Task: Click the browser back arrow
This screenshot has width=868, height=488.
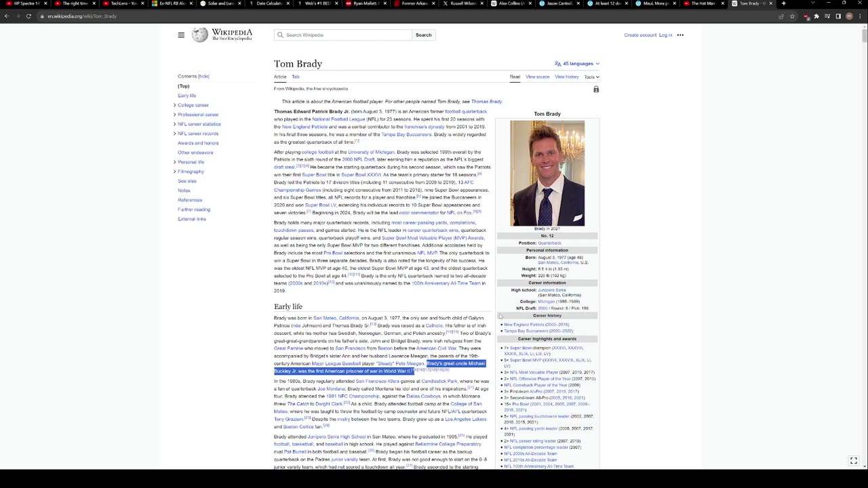Action: point(7,16)
